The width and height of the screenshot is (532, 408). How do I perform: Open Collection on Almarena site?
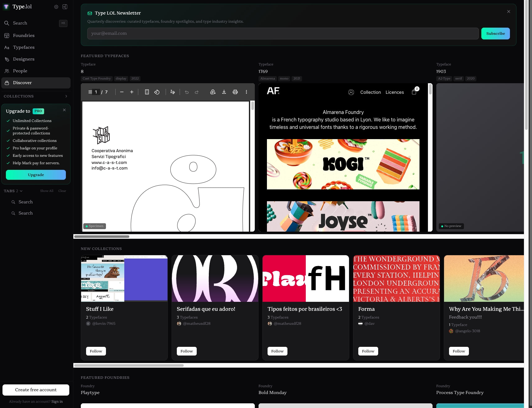click(x=370, y=92)
